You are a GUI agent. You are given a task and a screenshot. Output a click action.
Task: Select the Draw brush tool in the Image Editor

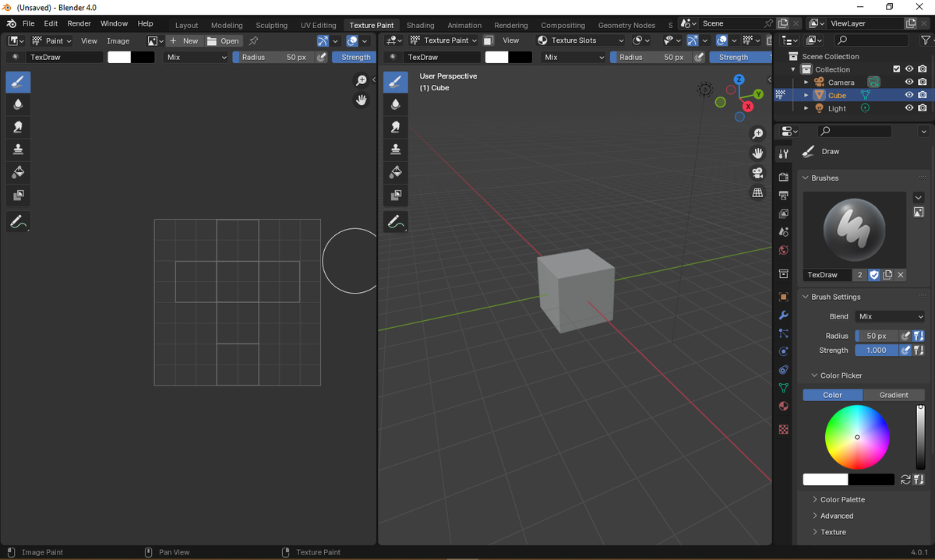18,82
